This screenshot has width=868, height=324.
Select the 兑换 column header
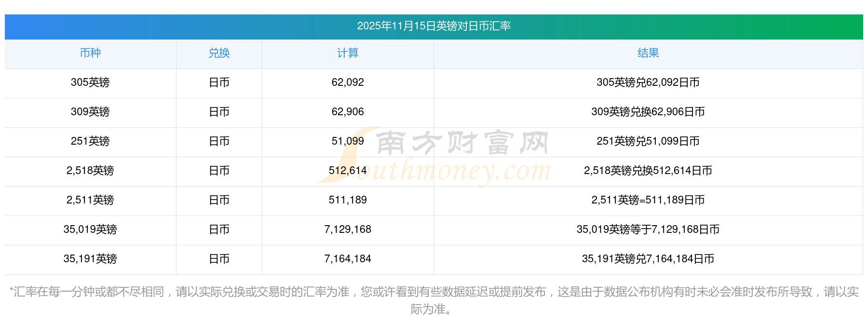(x=219, y=53)
